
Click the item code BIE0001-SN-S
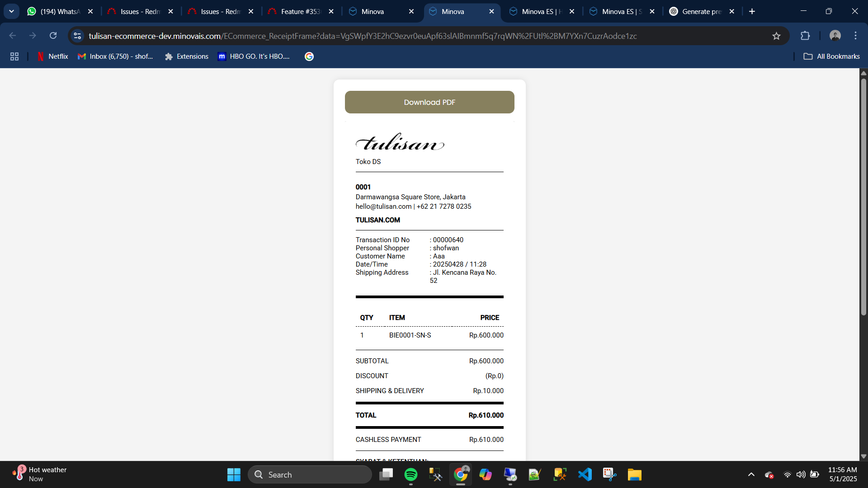pyautogui.click(x=410, y=335)
